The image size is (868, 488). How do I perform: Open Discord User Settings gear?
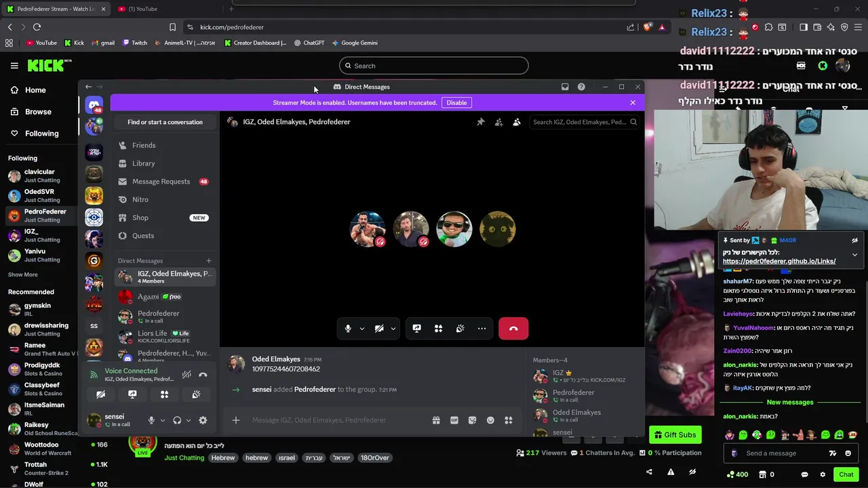(x=203, y=420)
